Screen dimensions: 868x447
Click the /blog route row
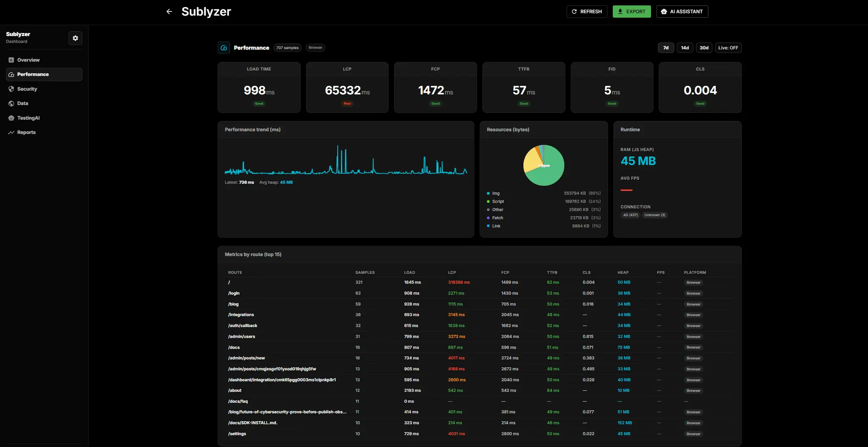[479, 304]
